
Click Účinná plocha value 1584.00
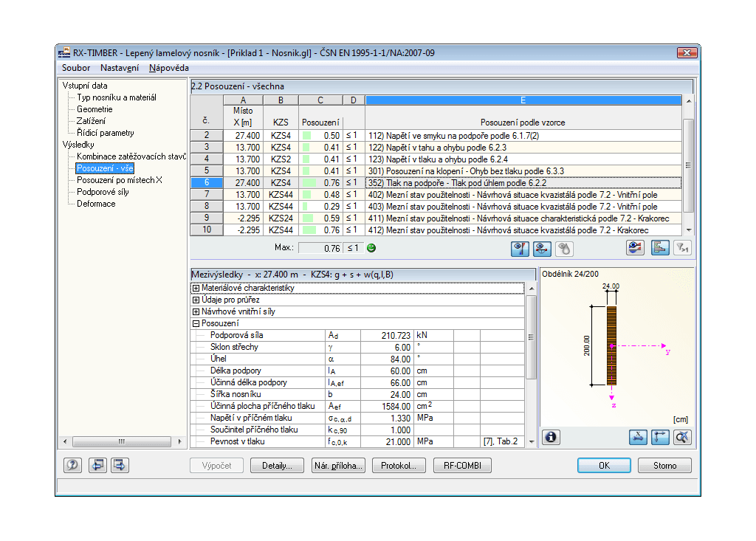(x=385, y=407)
